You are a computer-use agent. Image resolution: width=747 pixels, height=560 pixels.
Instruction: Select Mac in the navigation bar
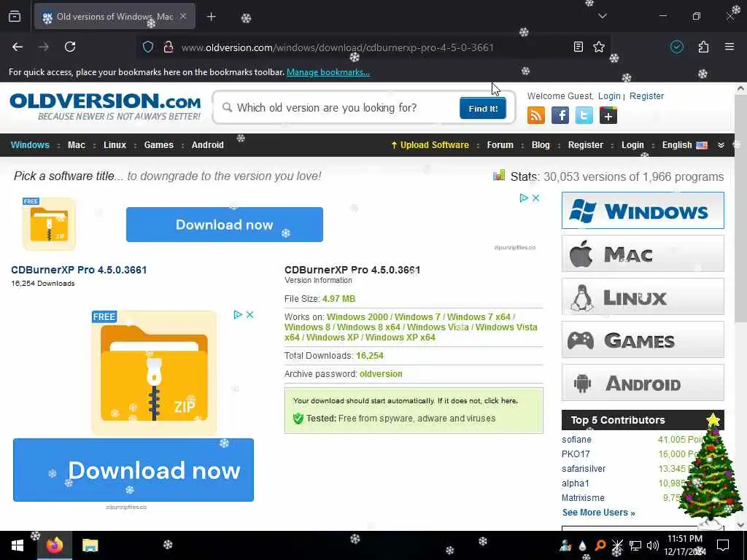[x=76, y=145]
